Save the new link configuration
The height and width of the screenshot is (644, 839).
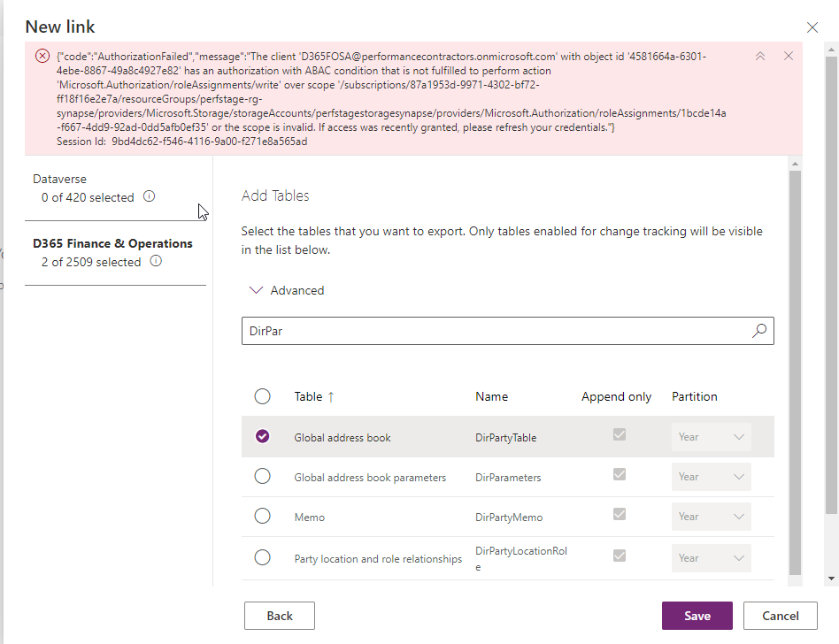point(697,615)
